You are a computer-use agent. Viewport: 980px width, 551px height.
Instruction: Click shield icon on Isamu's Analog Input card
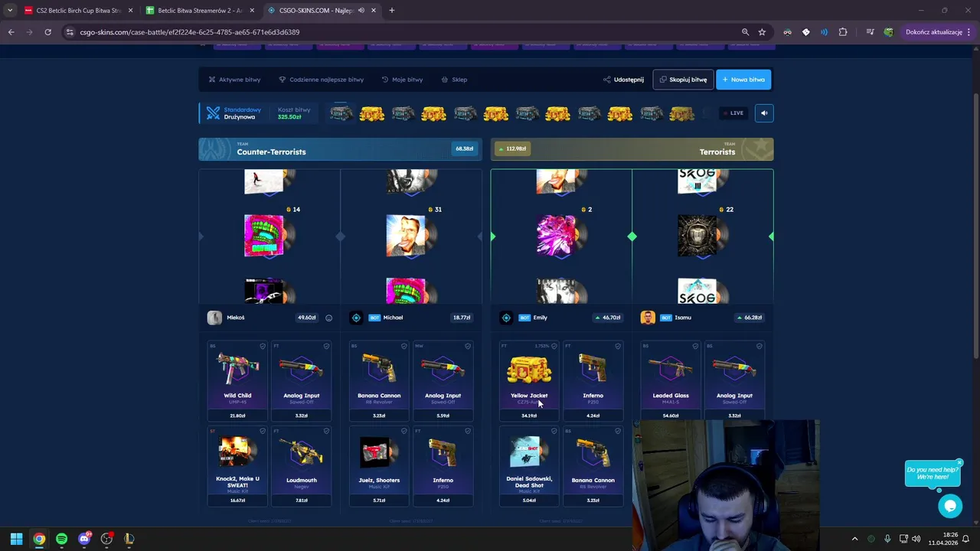coord(759,347)
